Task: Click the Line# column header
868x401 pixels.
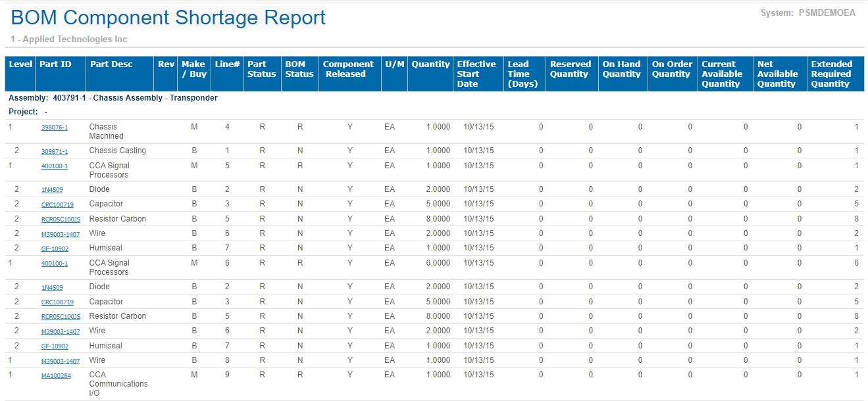Action: pyautogui.click(x=227, y=64)
